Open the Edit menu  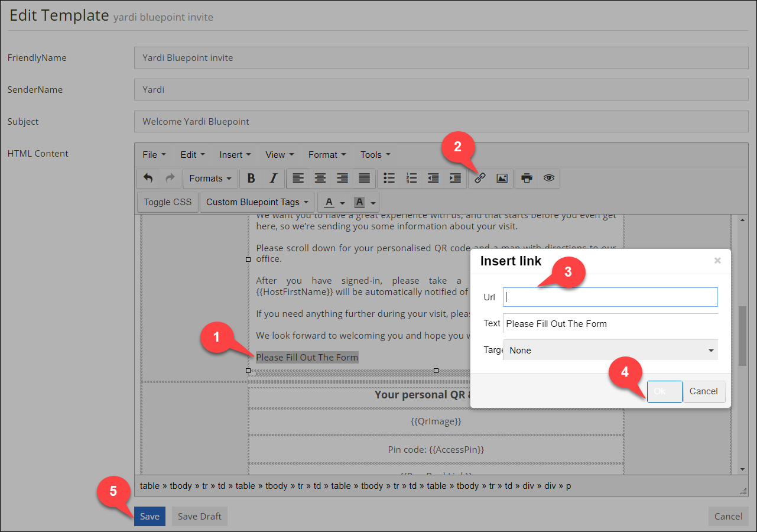193,155
